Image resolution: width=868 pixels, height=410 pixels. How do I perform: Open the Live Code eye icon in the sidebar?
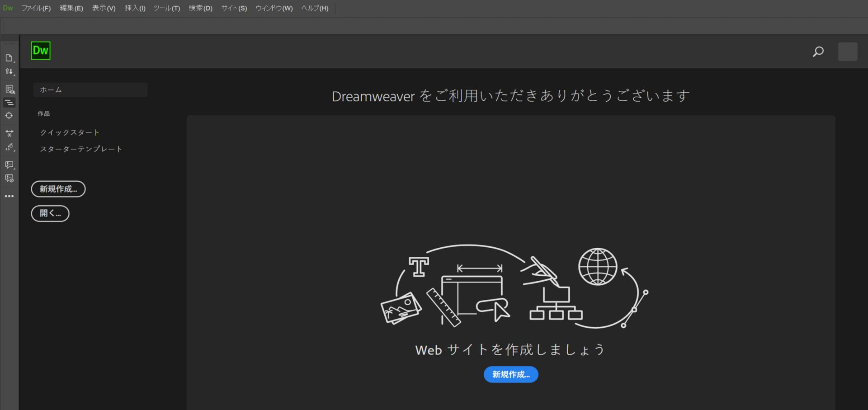[9, 89]
